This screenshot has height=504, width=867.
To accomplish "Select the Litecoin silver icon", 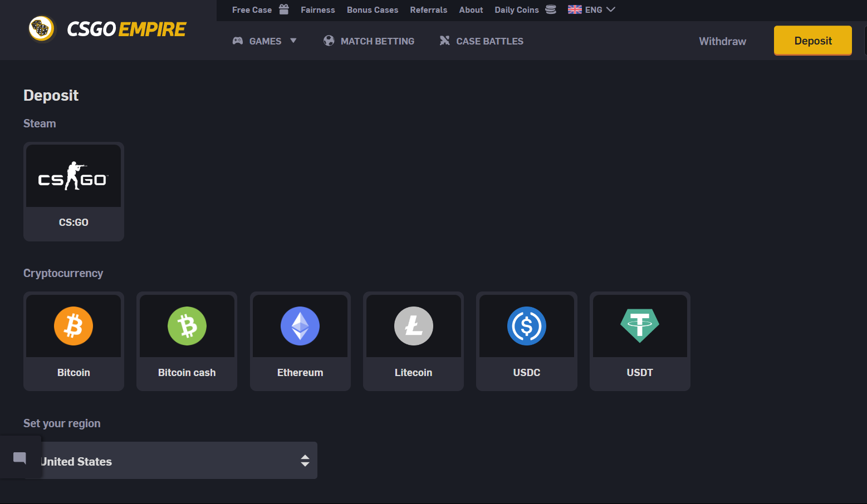I will tap(413, 326).
